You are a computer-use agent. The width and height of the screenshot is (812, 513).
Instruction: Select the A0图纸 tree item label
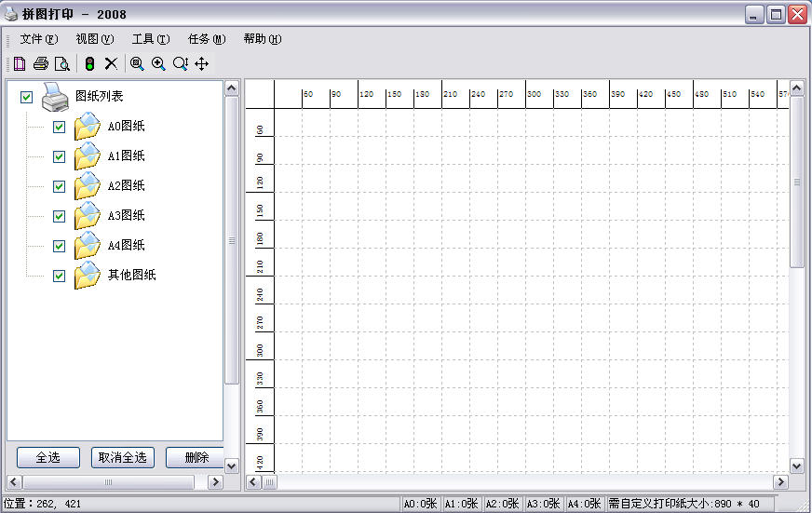click(x=126, y=127)
